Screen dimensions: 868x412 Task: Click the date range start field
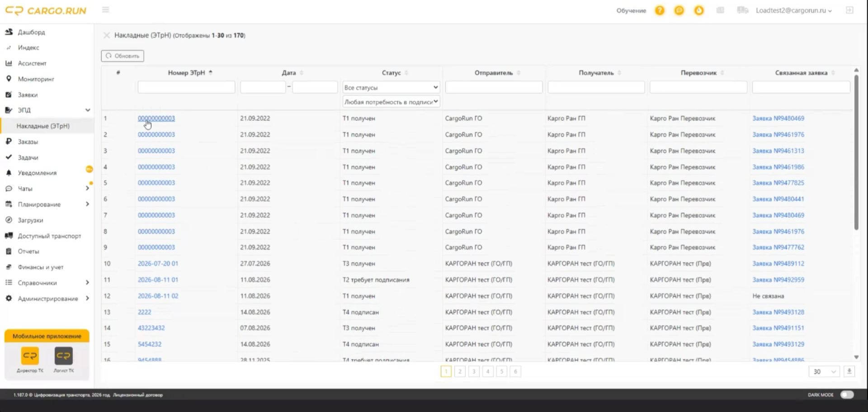263,87
